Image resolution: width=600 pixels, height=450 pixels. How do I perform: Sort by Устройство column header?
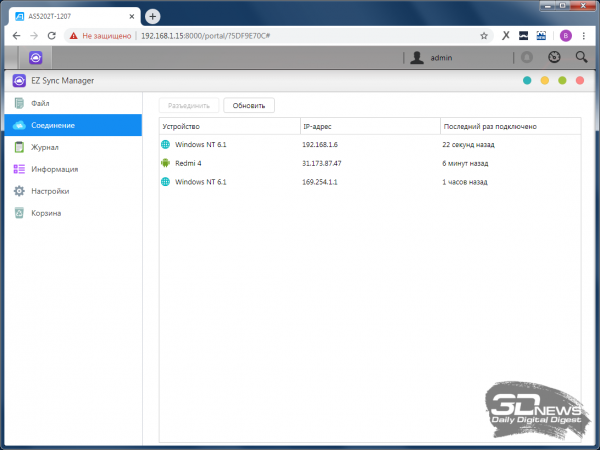228,127
